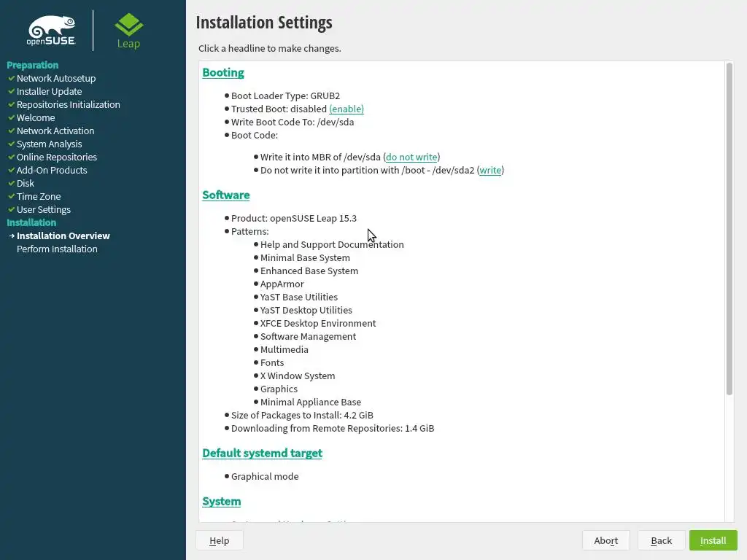Screen dimensions: 747x560
Task: Select the Repositories Initialization step
Action: coord(68,104)
